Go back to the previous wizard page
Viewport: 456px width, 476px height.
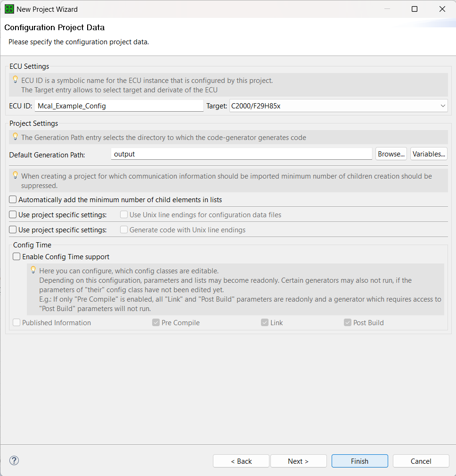pos(241,460)
